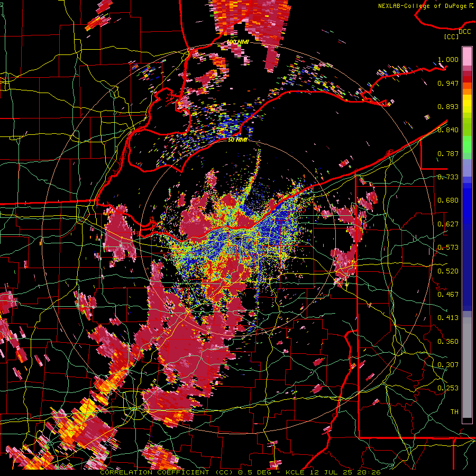The width and height of the screenshot is (476, 476).
Task: Click the DCC product label
Action: click(464, 32)
